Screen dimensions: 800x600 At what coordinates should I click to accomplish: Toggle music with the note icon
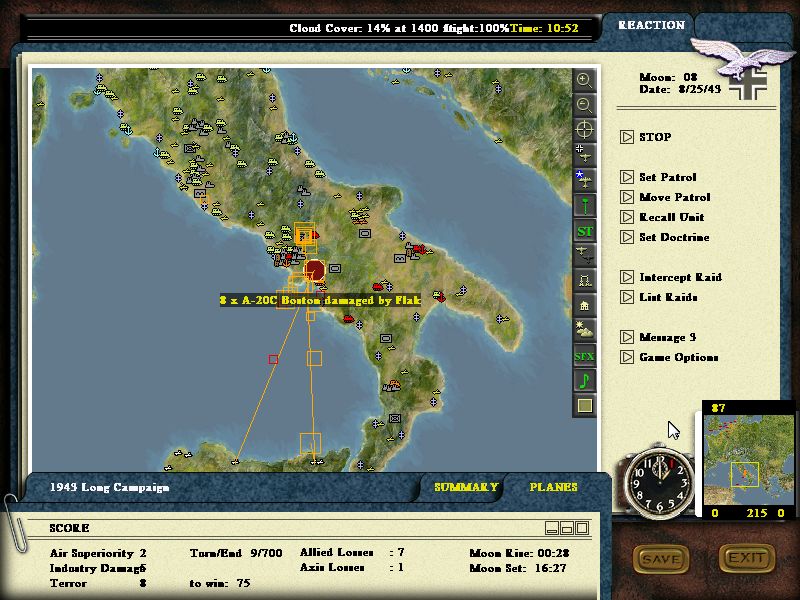(584, 381)
